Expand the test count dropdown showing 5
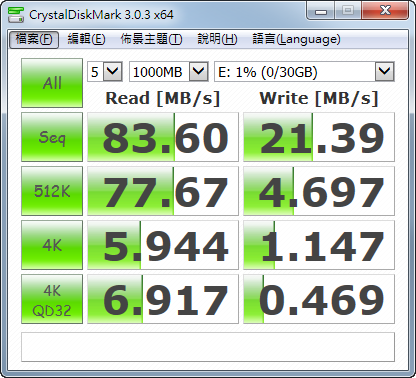 point(105,71)
